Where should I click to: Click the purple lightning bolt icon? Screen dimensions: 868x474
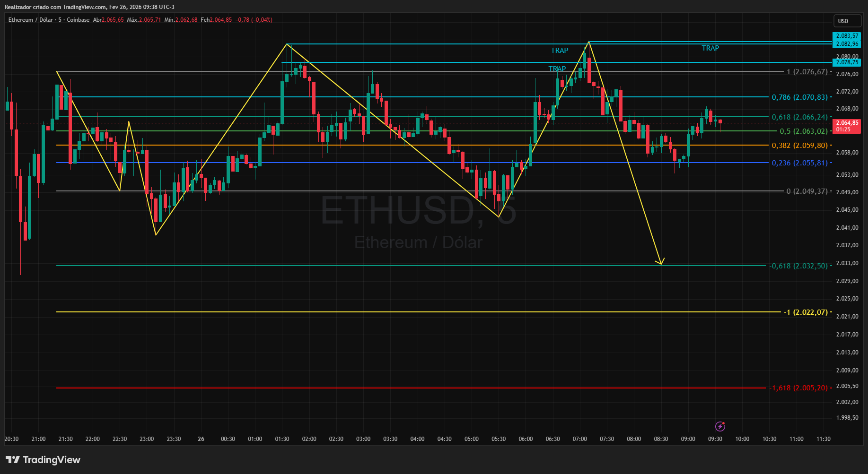(720, 427)
